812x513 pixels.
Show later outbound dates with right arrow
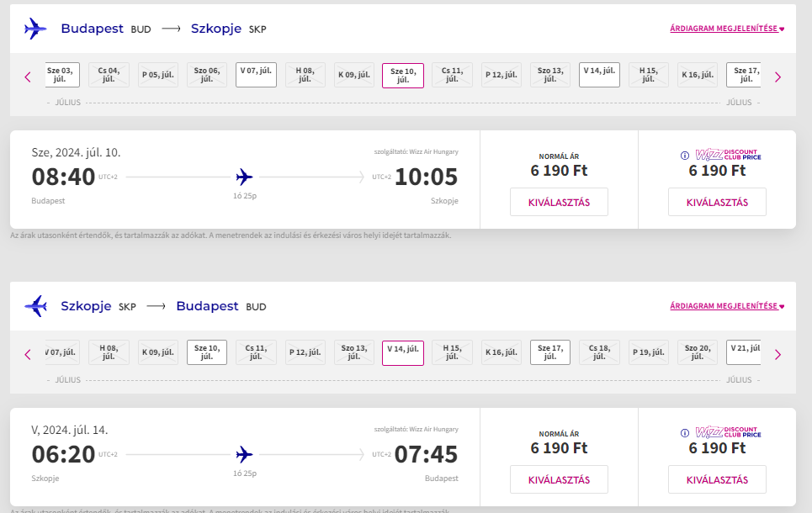(778, 77)
